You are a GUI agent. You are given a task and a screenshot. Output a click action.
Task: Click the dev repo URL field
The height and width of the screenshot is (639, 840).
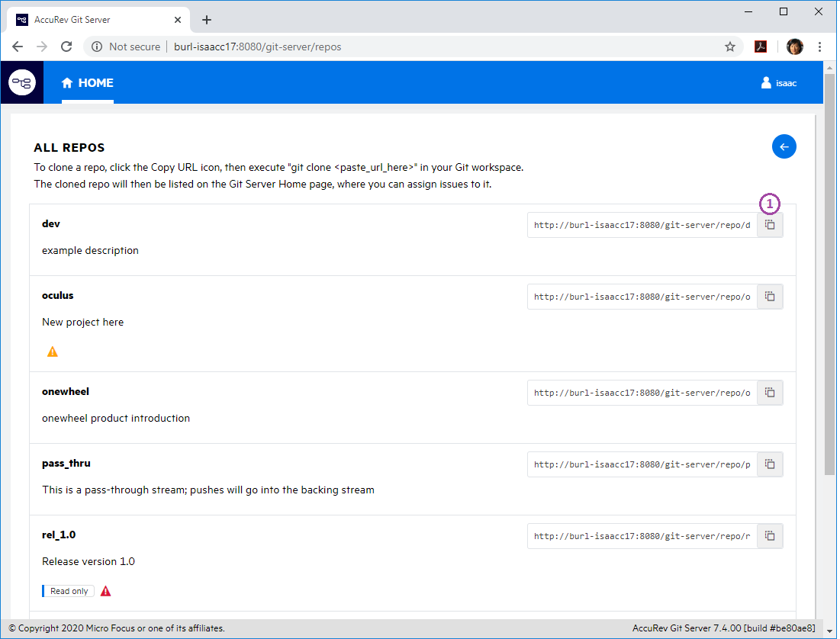642,225
